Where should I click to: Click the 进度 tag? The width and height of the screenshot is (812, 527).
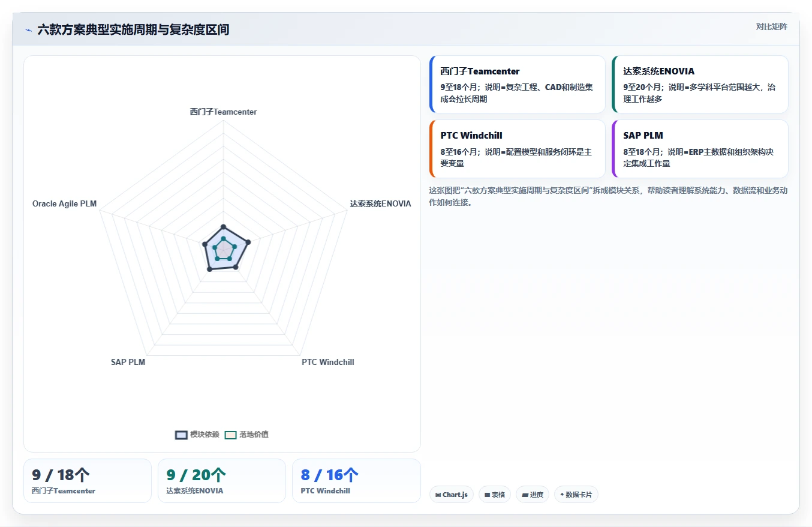click(533, 495)
